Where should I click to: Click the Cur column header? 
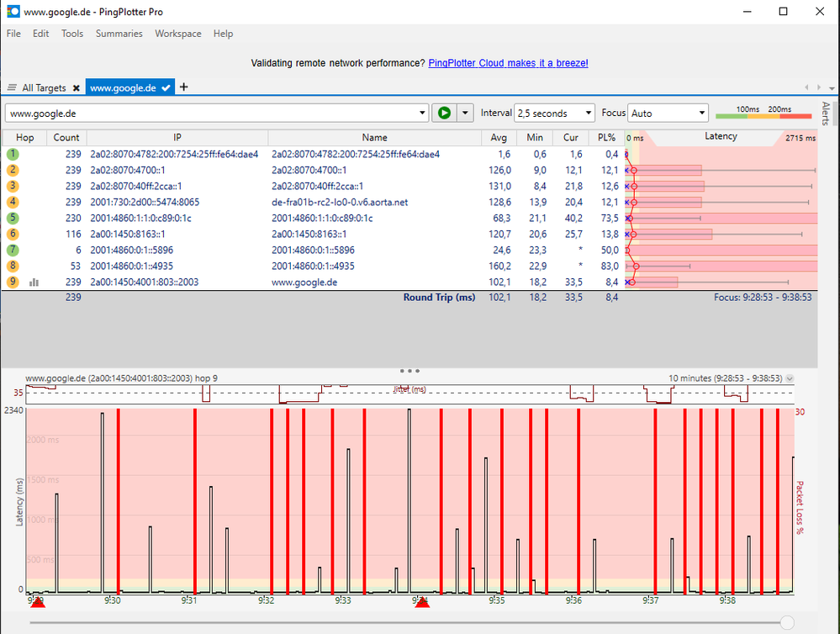571,137
